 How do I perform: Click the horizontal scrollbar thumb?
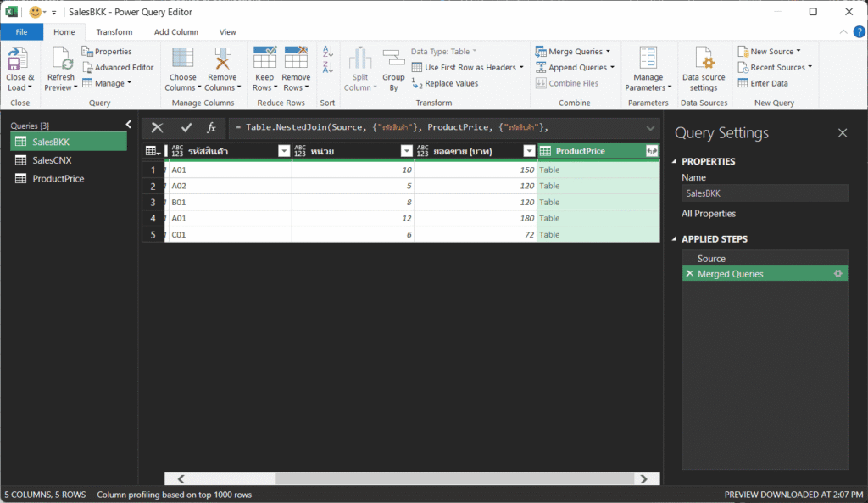tap(454, 478)
